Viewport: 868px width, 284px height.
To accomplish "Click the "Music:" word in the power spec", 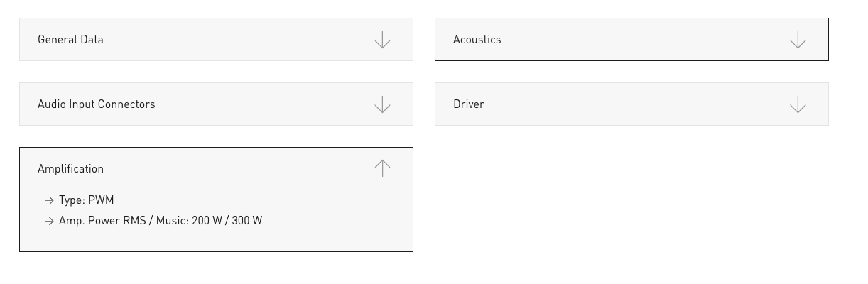I will point(173,221).
